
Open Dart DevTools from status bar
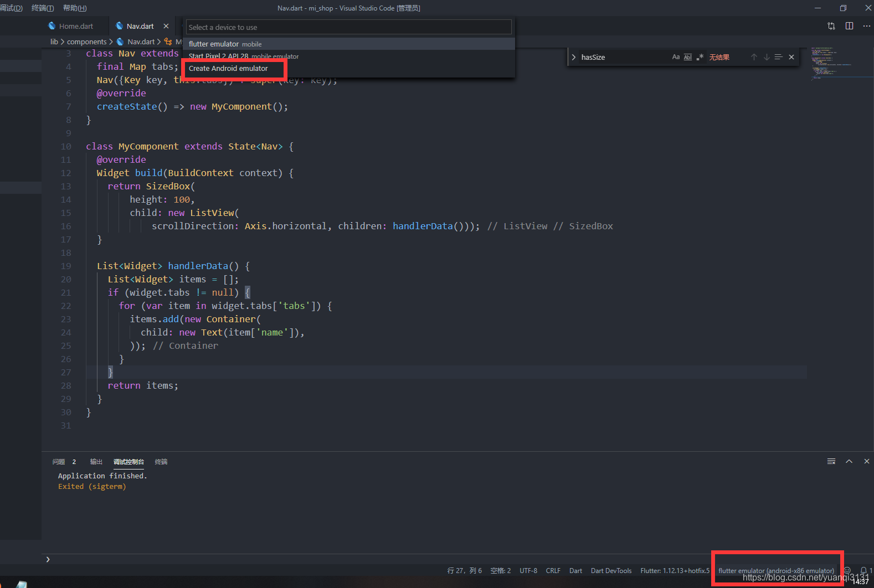[611, 570]
